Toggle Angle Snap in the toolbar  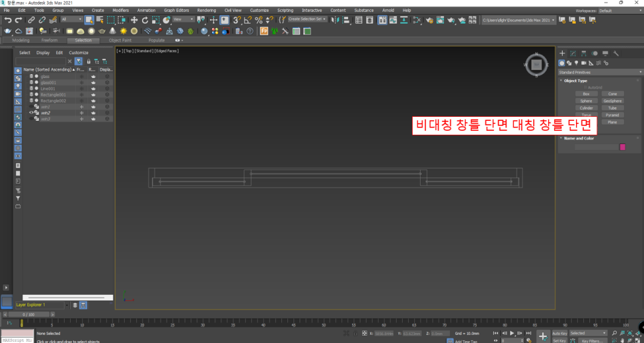coord(247,20)
